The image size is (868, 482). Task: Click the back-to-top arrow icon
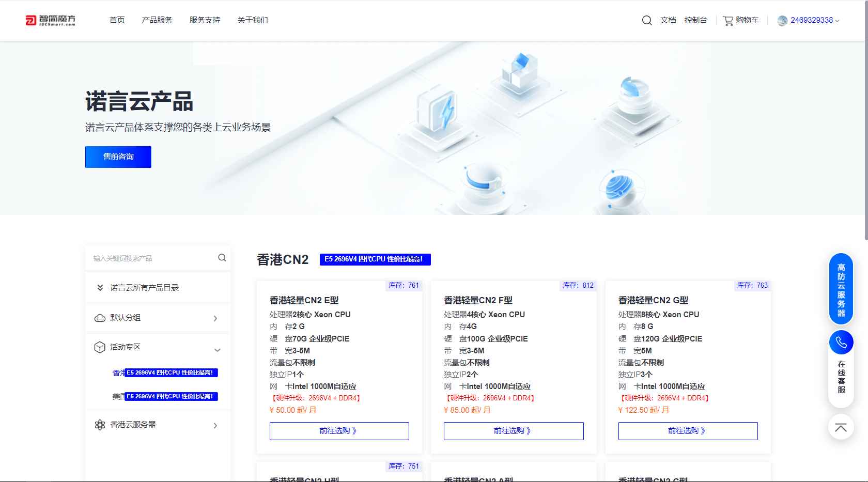point(841,427)
